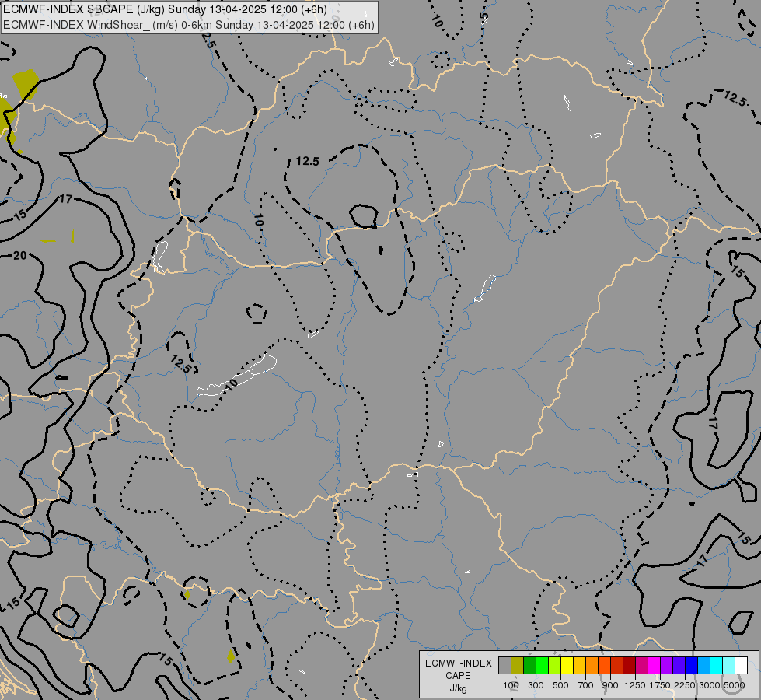
Task: Pick the bright magenta CAPE legend swatch
Action: coord(655,666)
